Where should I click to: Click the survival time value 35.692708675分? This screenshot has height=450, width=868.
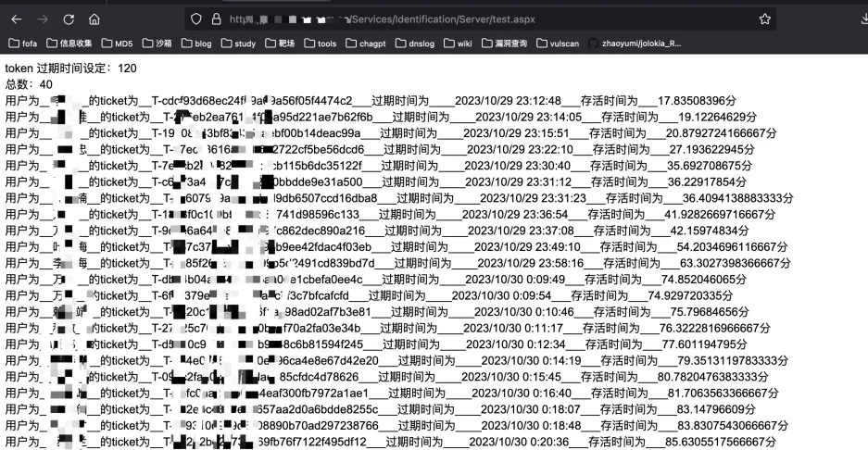click(x=709, y=166)
